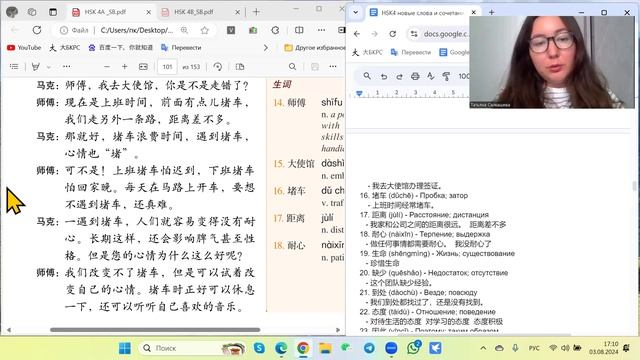This screenshot has width=640, height=360.
Task: Run spell check in Google Docs
Action: coord(431,76)
